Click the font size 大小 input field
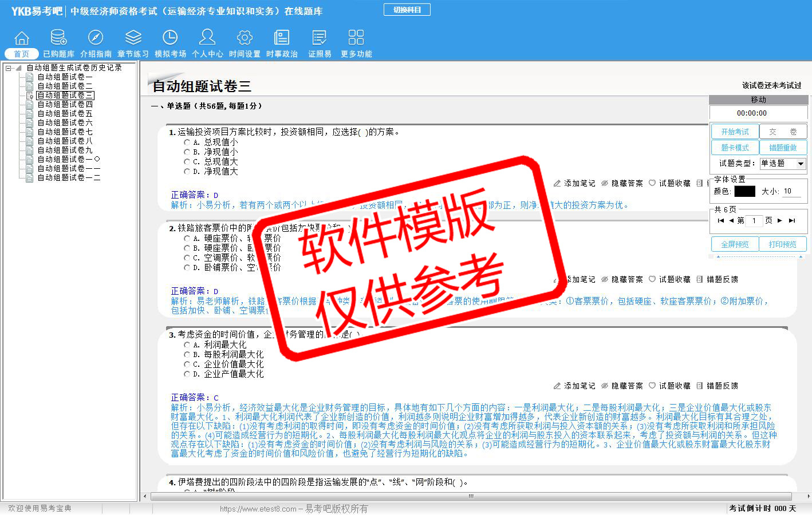812x515 pixels. click(x=791, y=191)
